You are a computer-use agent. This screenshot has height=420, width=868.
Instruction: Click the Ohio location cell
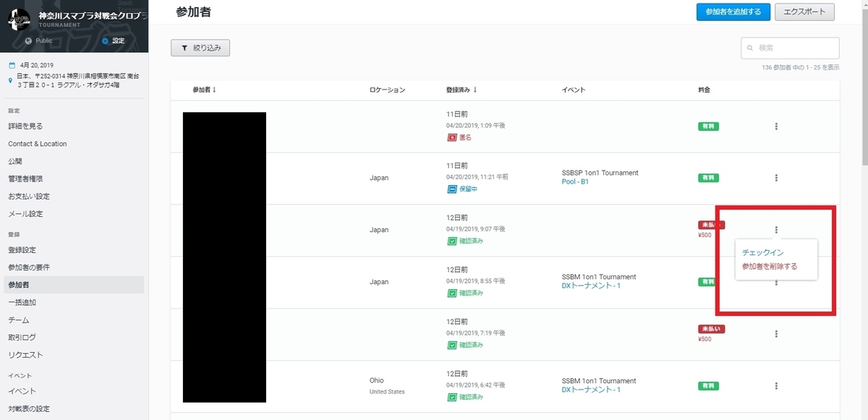click(x=376, y=380)
